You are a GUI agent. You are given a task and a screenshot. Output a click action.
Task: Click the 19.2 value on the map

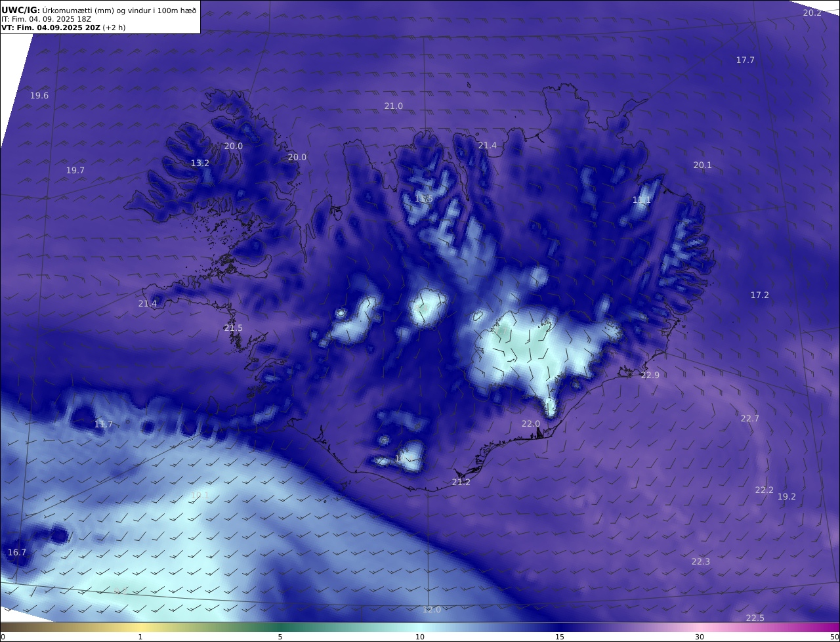(787, 497)
